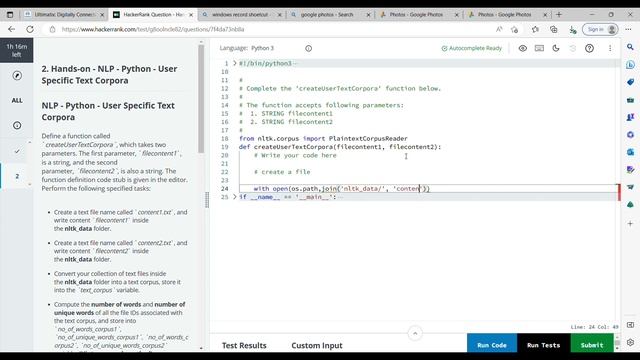Click the shopping tag icon in edge sidebar
The image size is (640, 360).
pos(630,82)
